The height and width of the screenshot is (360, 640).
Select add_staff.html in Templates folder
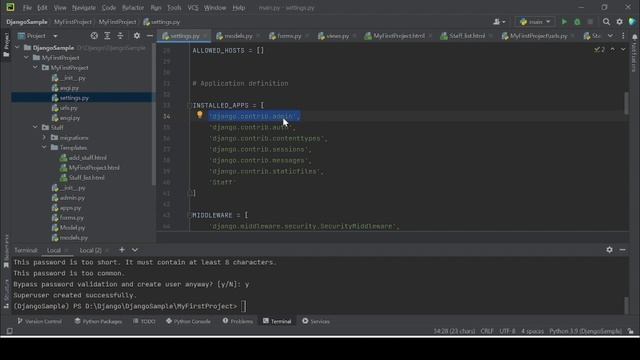point(87,158)
